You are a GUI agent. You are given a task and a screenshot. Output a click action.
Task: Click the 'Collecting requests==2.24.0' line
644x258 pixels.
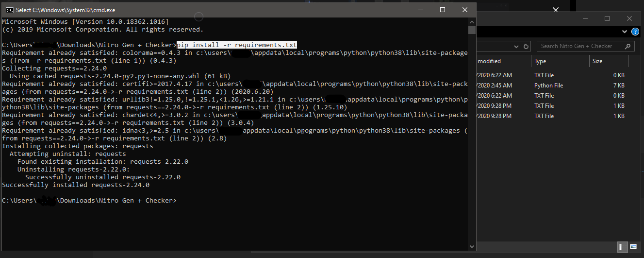pos(54,68)
